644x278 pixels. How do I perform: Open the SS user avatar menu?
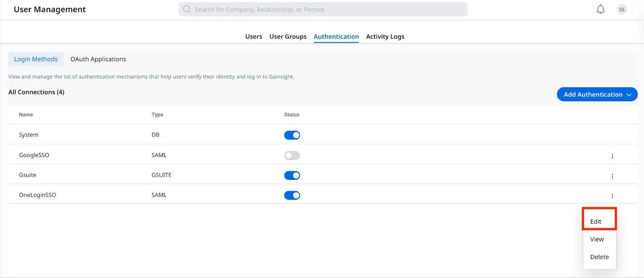pyautogui.click(x=622, y=9)
